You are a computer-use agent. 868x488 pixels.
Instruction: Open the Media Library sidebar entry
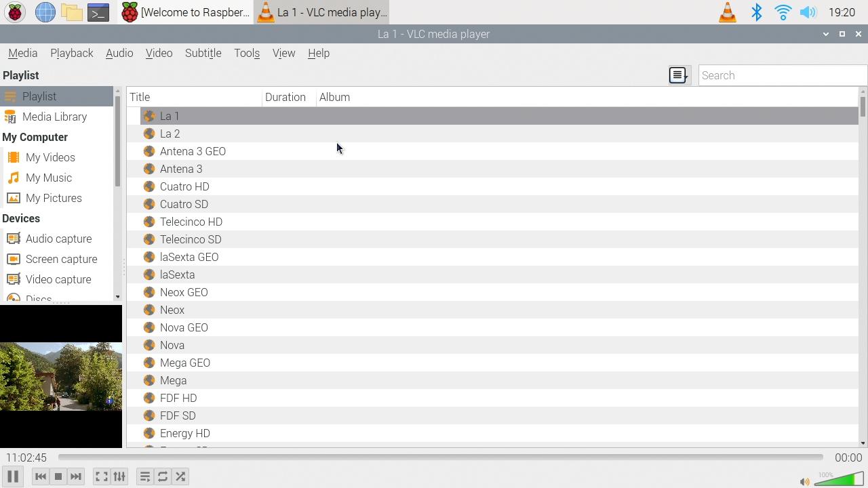coord(55,117)
